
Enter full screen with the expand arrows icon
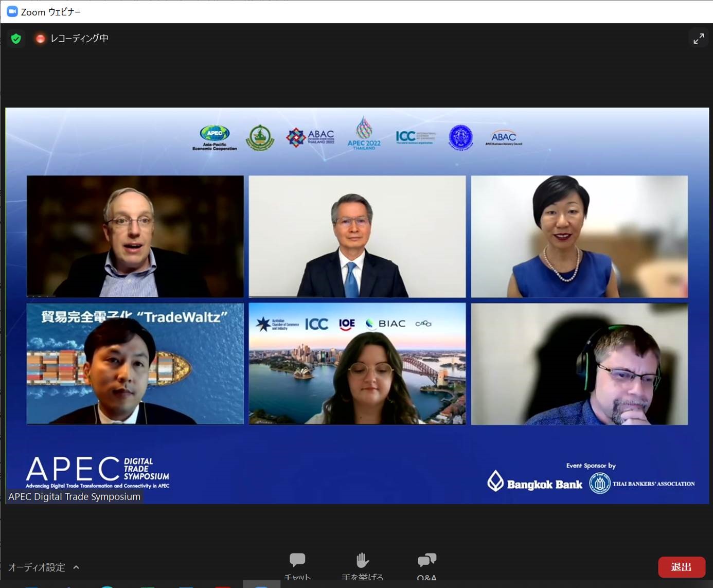pyautogui.click(x=699, y=39)
